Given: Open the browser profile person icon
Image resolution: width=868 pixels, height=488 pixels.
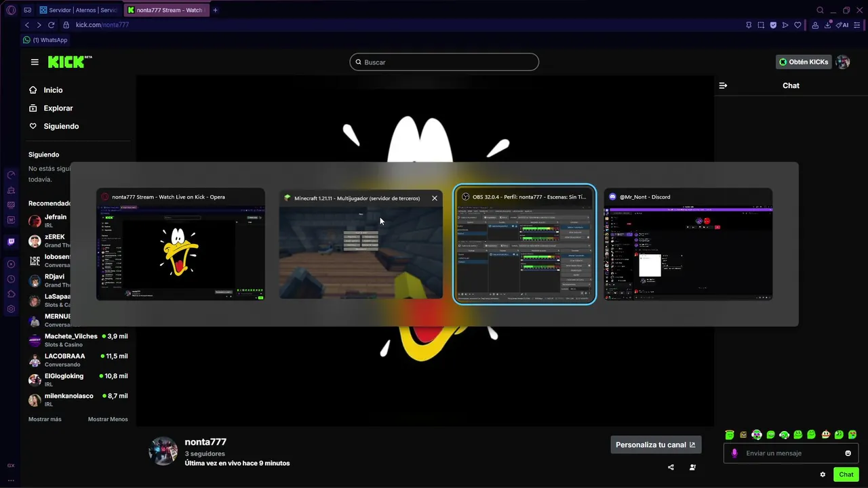Looking at the screenshot, I should pos(815,25).
